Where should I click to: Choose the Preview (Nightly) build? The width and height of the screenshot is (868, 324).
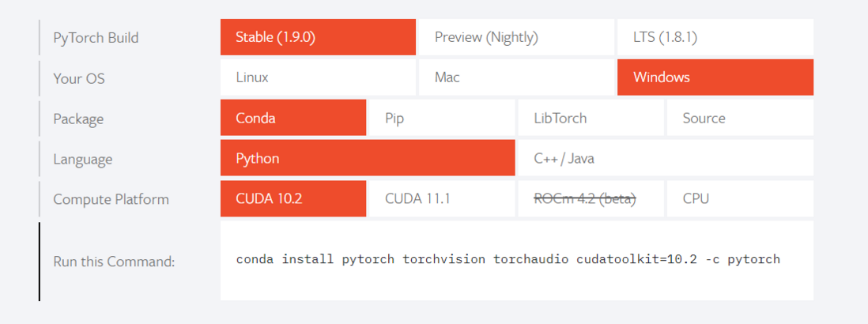(516, 37)
